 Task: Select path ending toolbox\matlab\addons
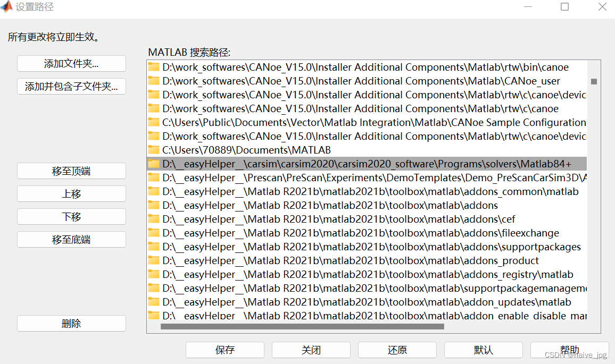coord(367,205)
